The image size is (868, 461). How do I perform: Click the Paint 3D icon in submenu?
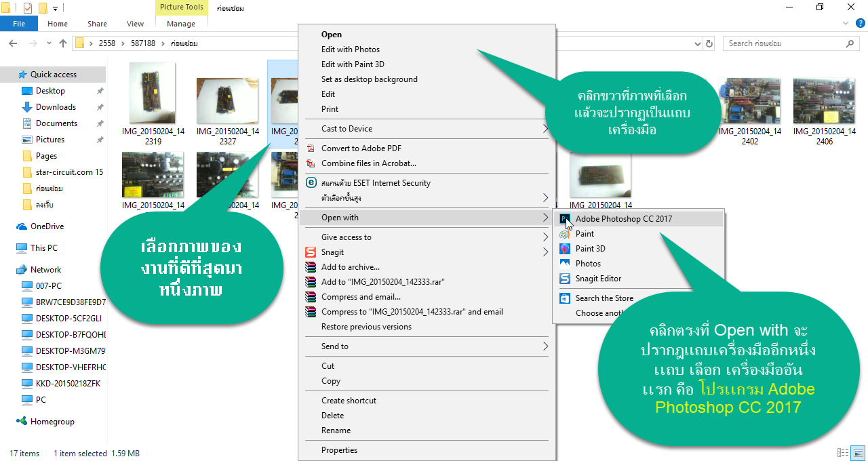pos(564,249)
